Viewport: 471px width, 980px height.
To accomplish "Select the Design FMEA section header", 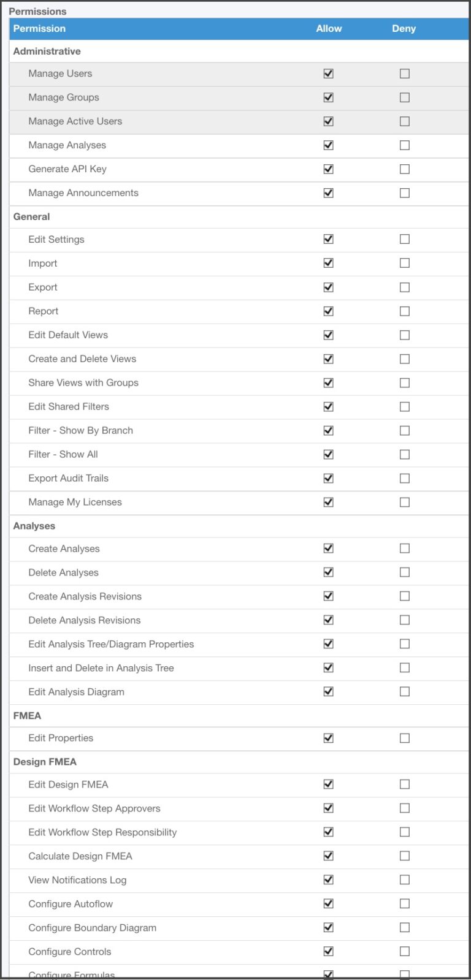I will (45, 762).
